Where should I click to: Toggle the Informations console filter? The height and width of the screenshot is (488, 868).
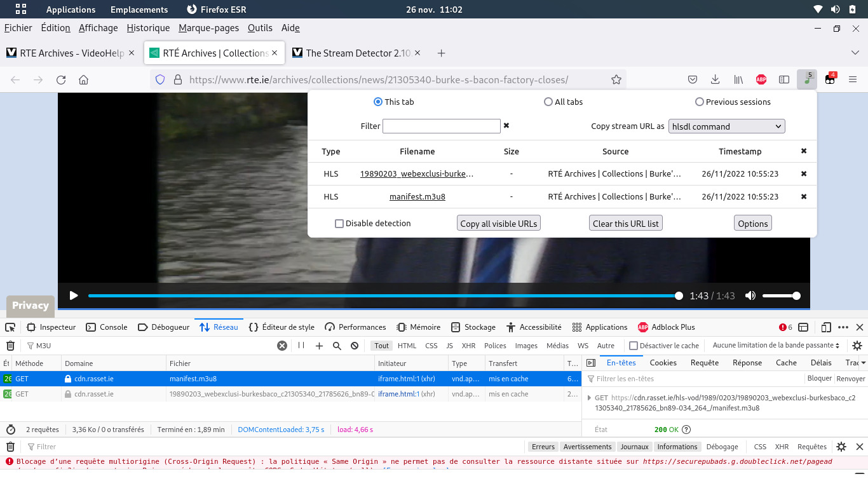(x=677, y=447)
